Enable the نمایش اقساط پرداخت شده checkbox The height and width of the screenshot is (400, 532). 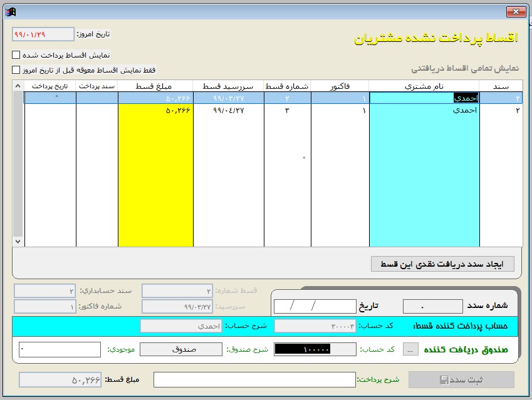[x=16, y=55]
